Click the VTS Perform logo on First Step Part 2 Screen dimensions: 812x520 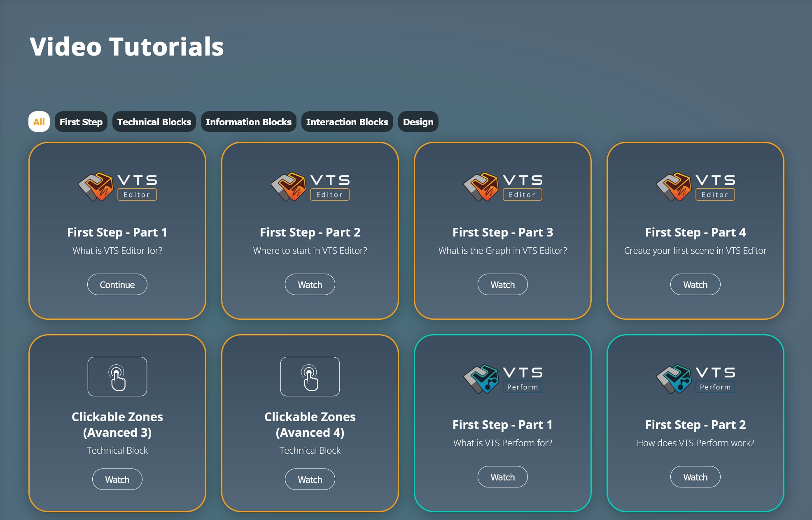[x=695, y=378]
